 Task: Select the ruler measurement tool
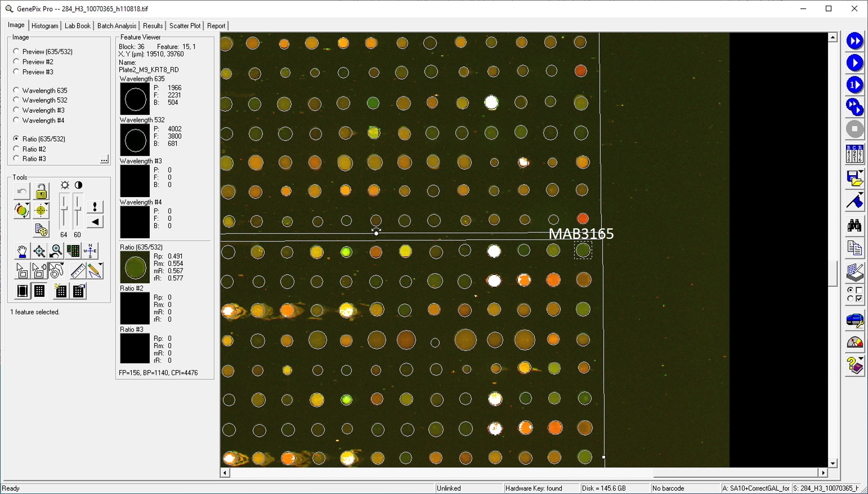click(78, 271)
